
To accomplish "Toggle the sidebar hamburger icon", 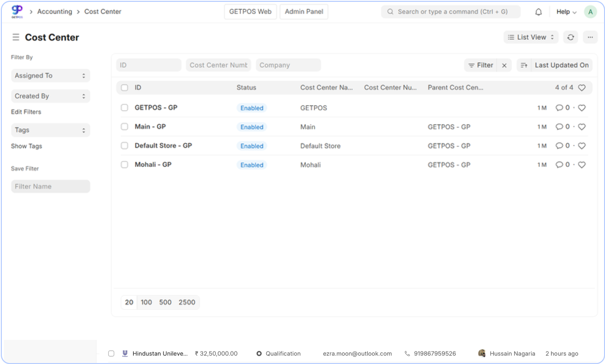I will click(16, 37).
